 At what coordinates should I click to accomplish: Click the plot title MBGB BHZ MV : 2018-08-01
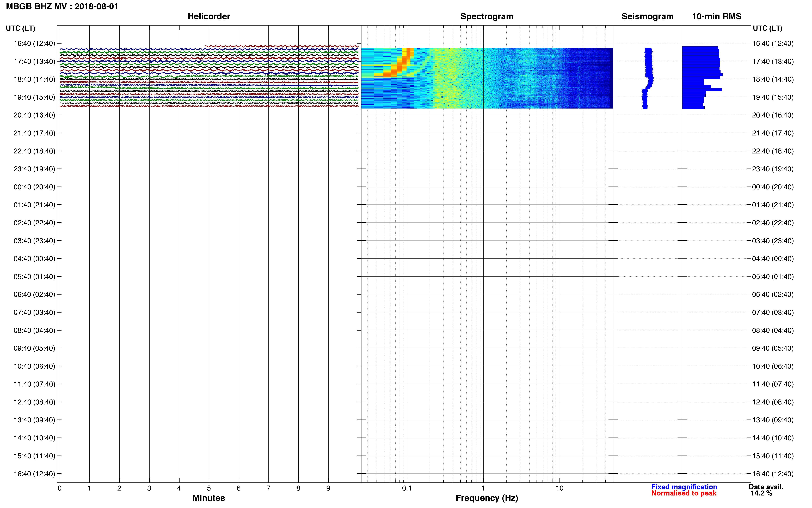point(62,6)
